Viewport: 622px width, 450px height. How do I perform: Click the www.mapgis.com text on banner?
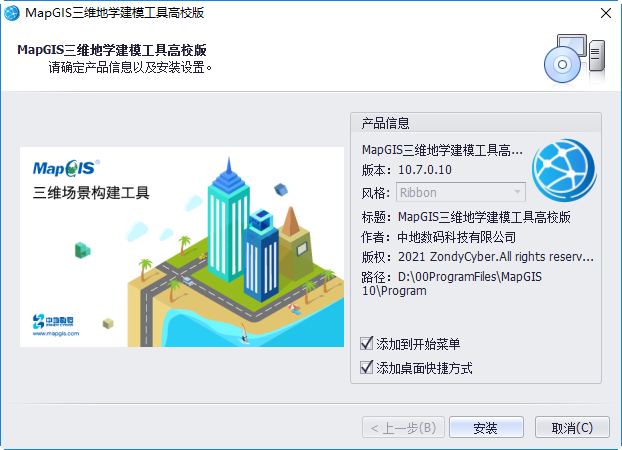pos(56,335)
